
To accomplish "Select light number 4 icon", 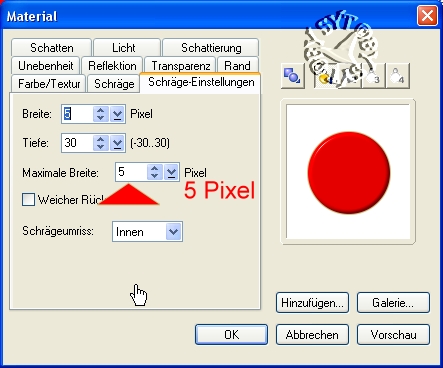I will (x=398, y=77).
